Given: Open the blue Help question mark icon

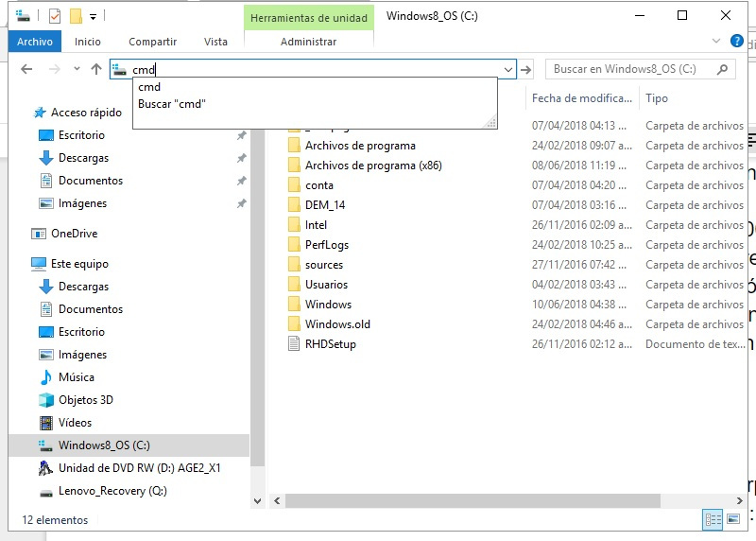Looking at the screenshot, I should coord(736,41).
